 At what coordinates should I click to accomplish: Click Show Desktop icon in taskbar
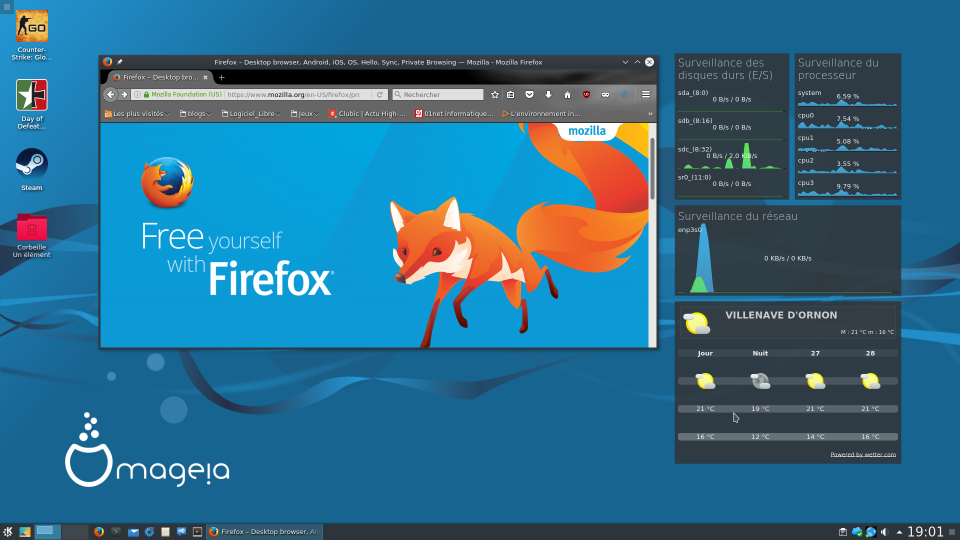pos(24,531)
